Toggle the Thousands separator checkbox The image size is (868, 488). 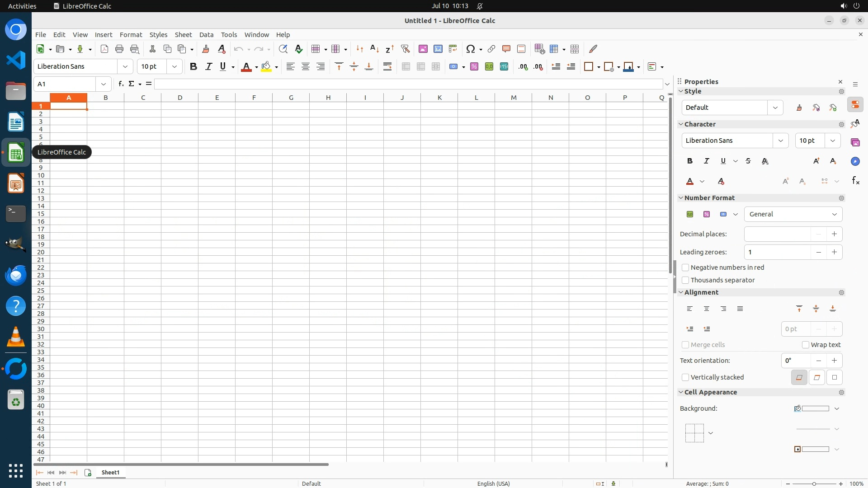[x=685, y=280]
